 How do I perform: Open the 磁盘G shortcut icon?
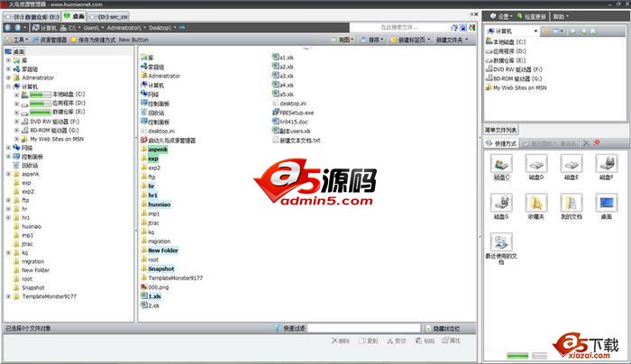[x=501, y=203]
